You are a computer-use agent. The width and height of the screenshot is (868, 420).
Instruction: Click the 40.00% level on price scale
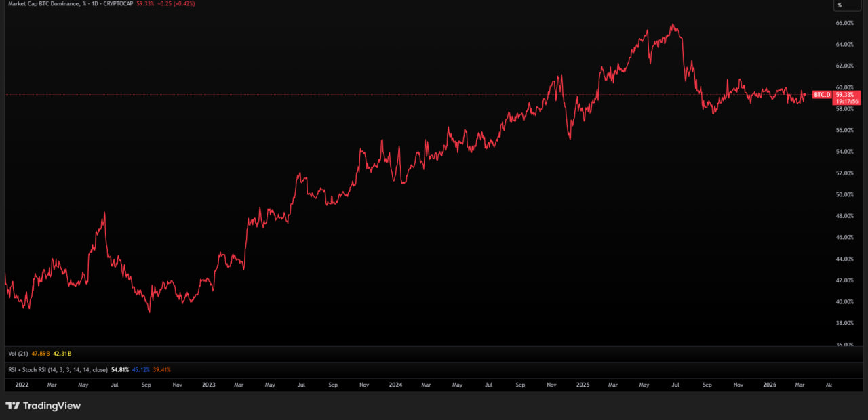(844, 302)
